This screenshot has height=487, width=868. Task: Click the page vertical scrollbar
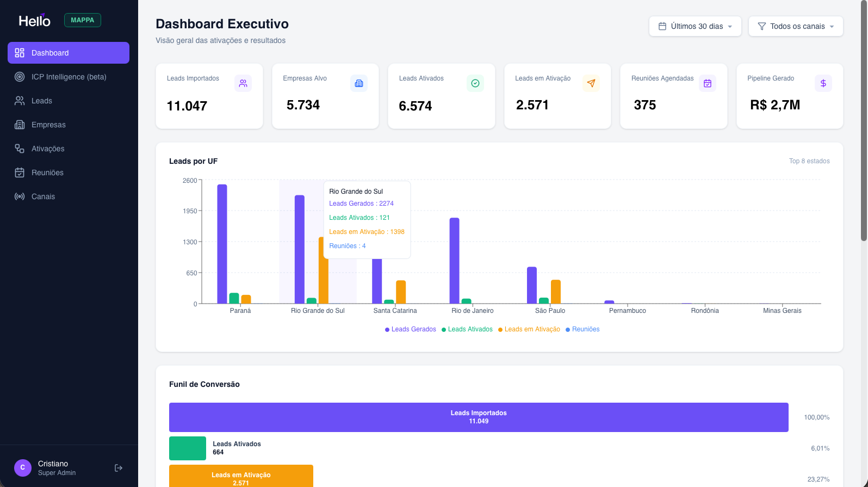pyautogui.click(x=864, y=121)
